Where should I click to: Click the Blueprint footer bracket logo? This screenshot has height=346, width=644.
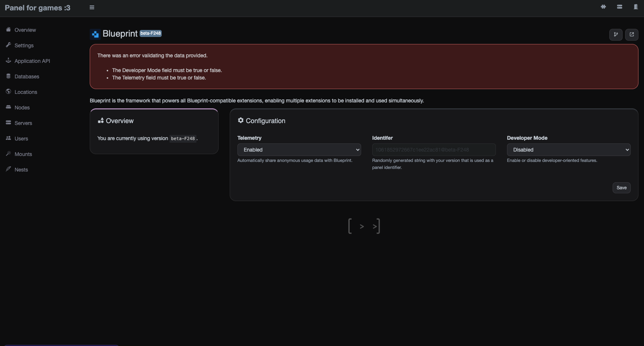(x=364, y=226)
